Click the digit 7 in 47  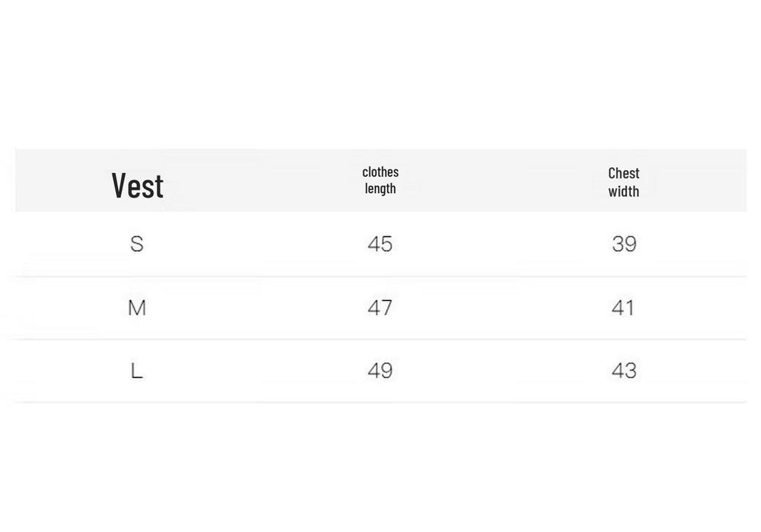tap(386, 308)
